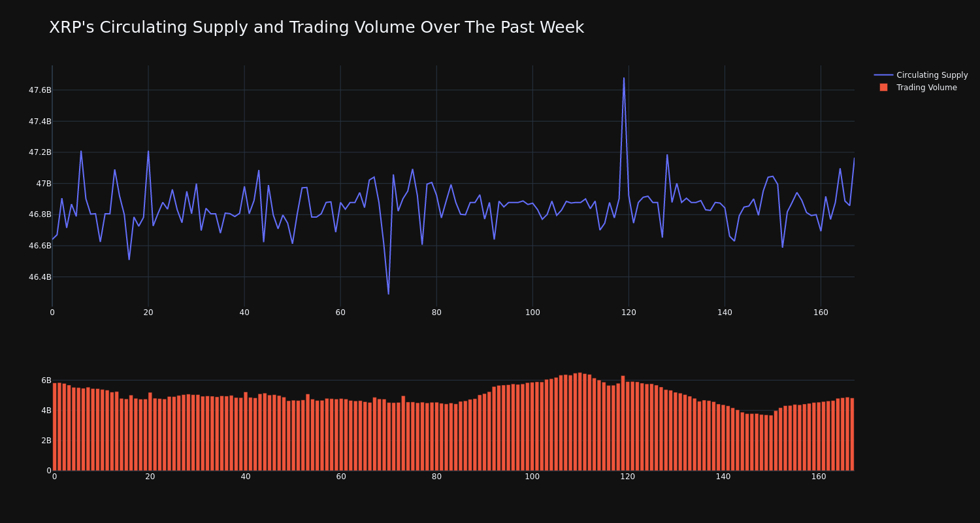Click the 160 tick on volume chart x-axis
The width and height of the screenshot is (980, 523).
[819, 477]
